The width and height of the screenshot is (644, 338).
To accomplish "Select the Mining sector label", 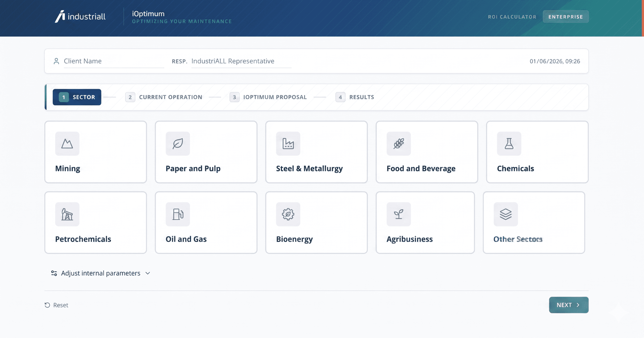I will click(x=68, y=168).
